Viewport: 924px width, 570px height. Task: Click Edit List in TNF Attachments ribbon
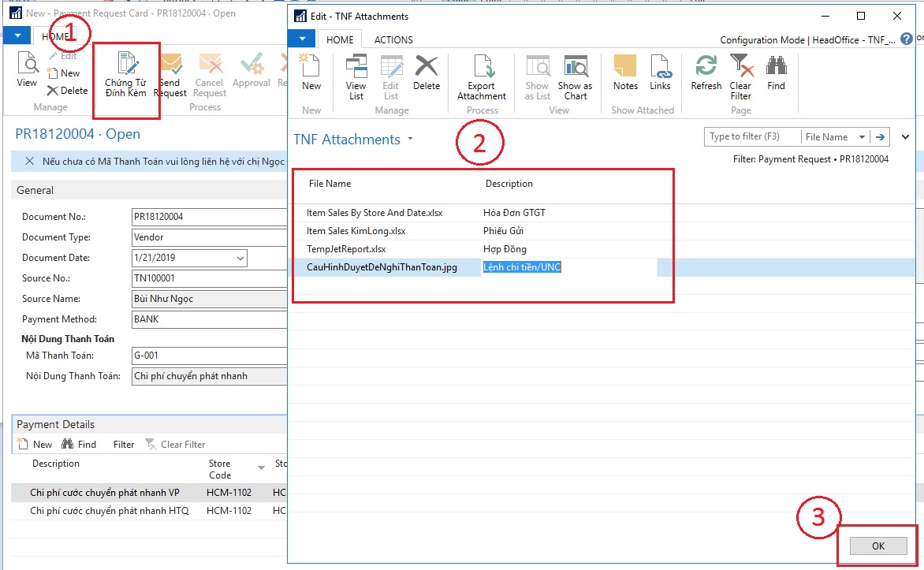[x=391, y=77]
